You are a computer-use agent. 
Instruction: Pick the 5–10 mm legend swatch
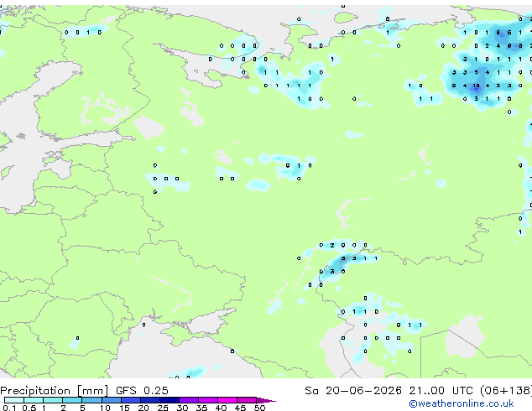91,400
